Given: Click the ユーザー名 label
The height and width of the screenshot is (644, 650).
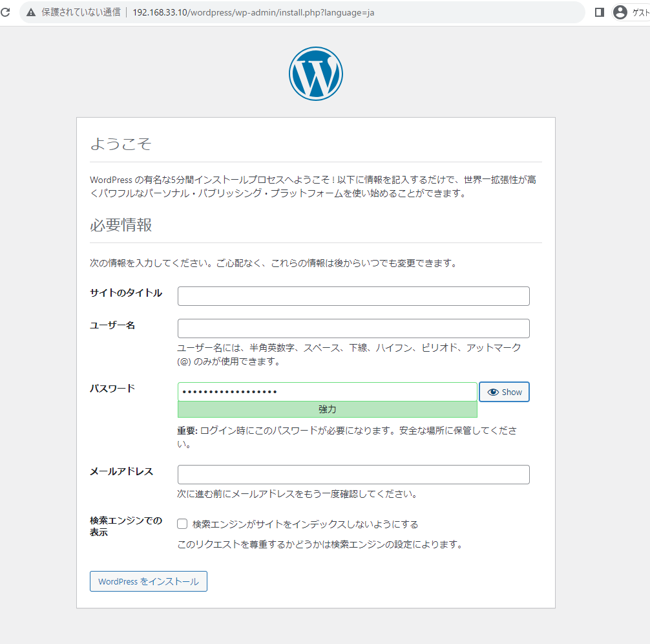Looking at the screenshot, I should (112, 325).
